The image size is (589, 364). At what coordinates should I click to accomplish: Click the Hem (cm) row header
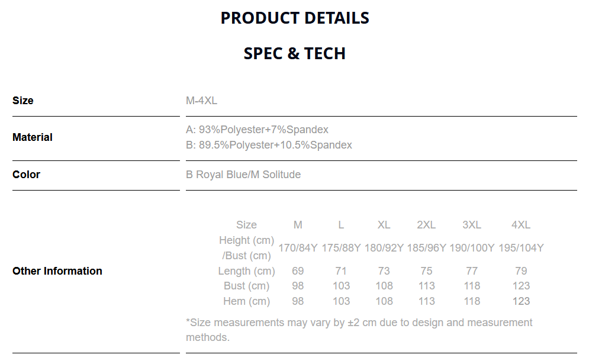[x=246, y=301]
